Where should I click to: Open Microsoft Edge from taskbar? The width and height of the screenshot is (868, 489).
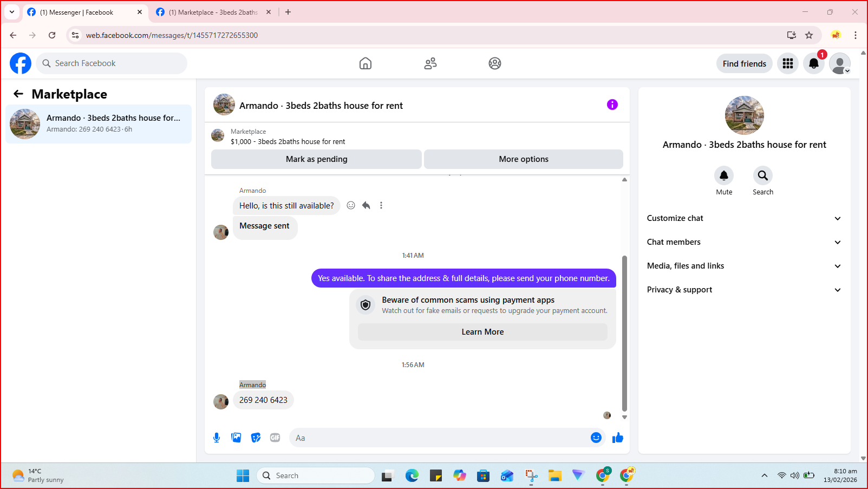pos(412,475)
